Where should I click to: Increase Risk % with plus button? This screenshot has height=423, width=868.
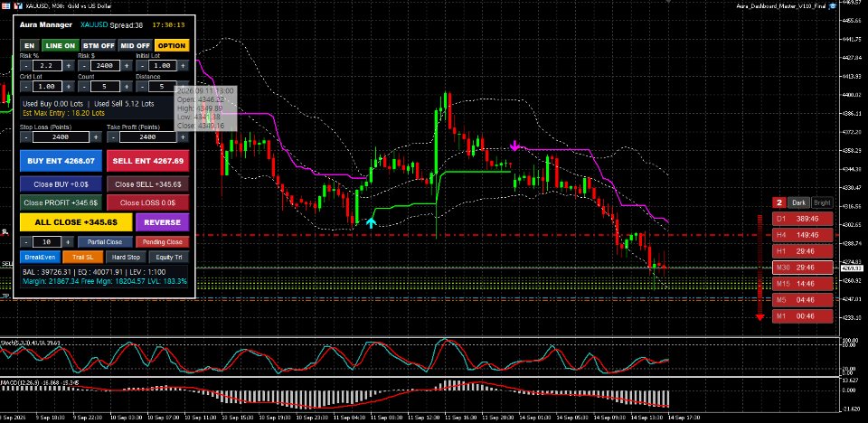pos(69,66)
